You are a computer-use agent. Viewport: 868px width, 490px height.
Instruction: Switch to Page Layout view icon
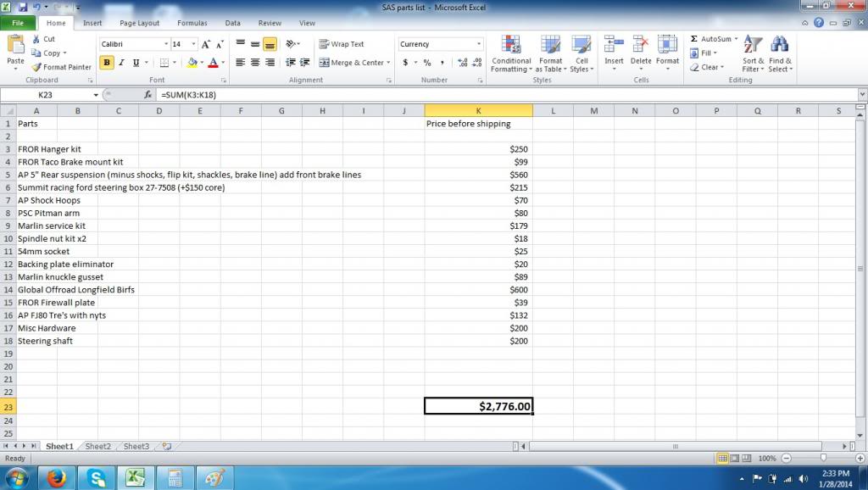[735, 459]
